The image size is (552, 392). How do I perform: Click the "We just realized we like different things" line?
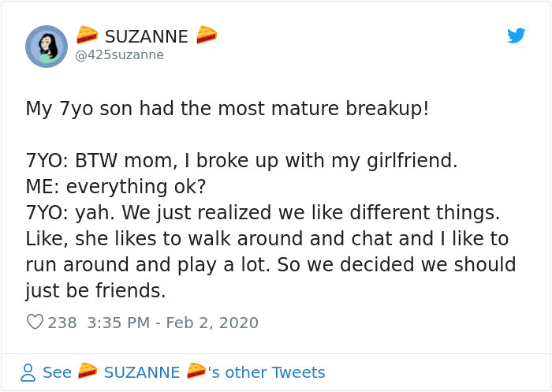(x=264, y=213)
